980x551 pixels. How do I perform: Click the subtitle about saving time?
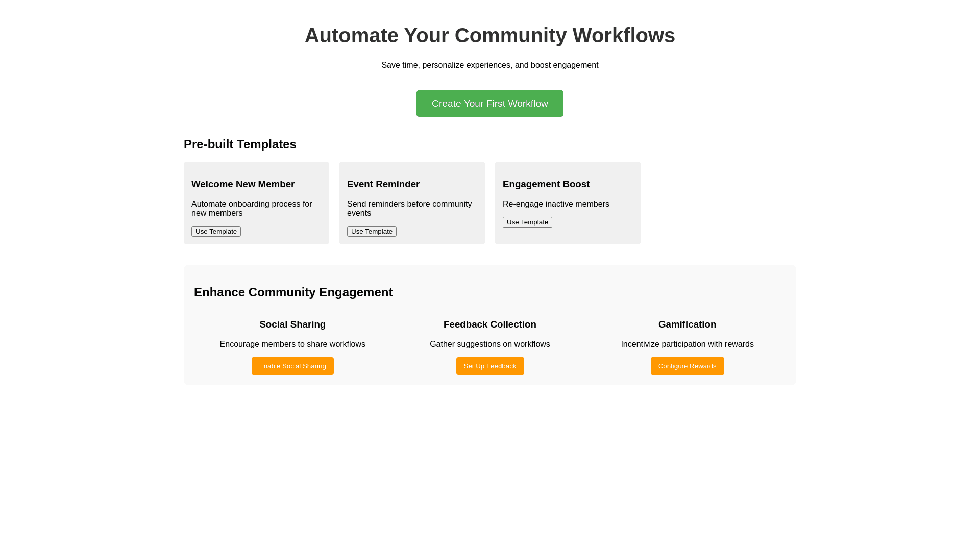[489, 65]
